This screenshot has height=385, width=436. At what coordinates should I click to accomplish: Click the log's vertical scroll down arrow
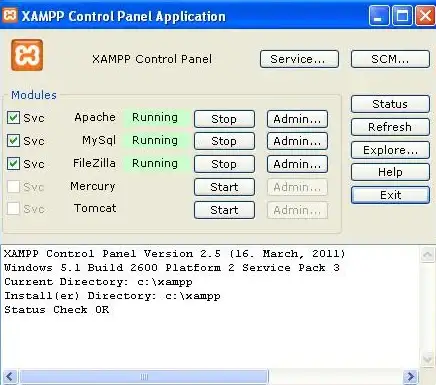427,359
